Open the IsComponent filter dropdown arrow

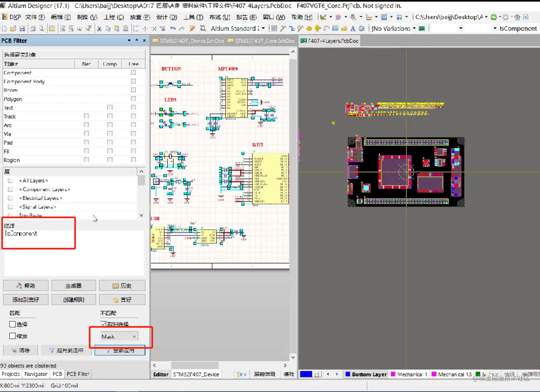495,29
